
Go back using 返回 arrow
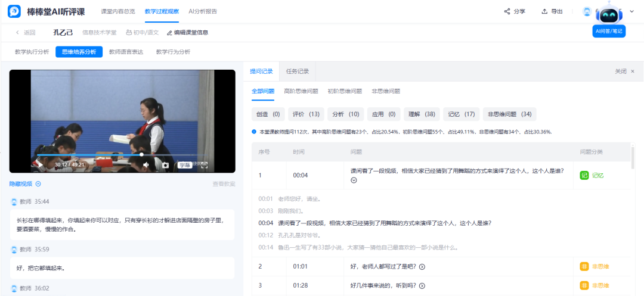17,32
